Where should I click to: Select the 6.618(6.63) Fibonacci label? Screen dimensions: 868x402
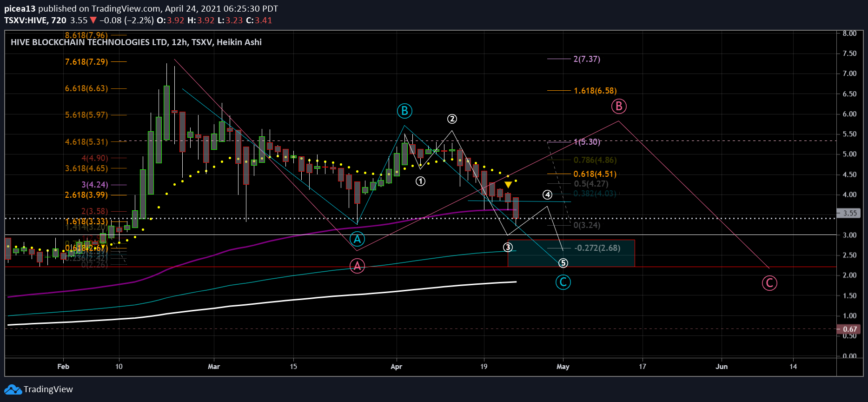pyautogui.click(x=86, y=88)
